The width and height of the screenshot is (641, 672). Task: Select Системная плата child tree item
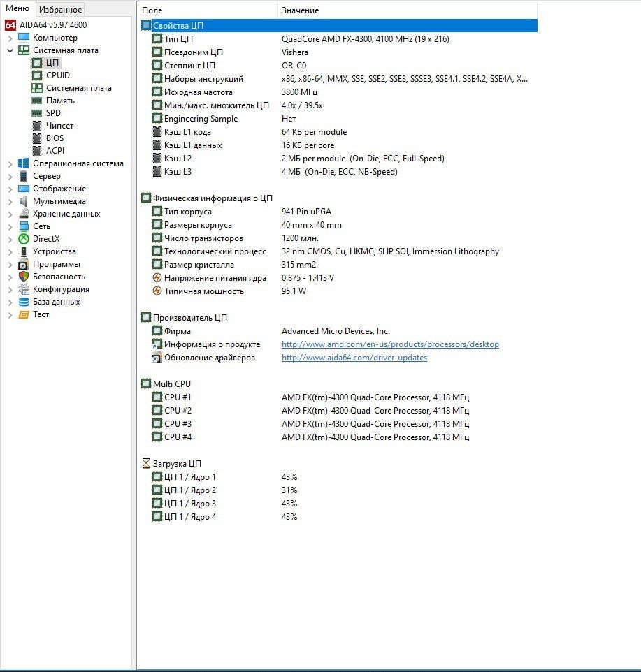[79, 88]
